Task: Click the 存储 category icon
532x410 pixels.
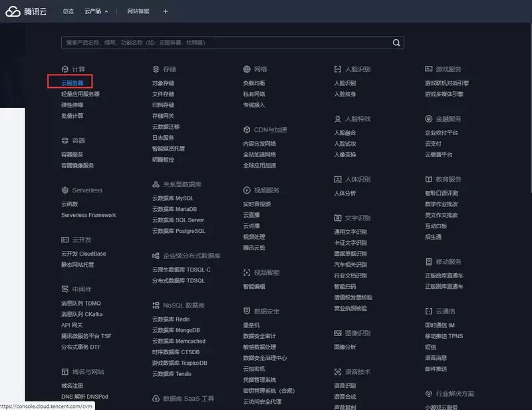Action: (156, 69)
